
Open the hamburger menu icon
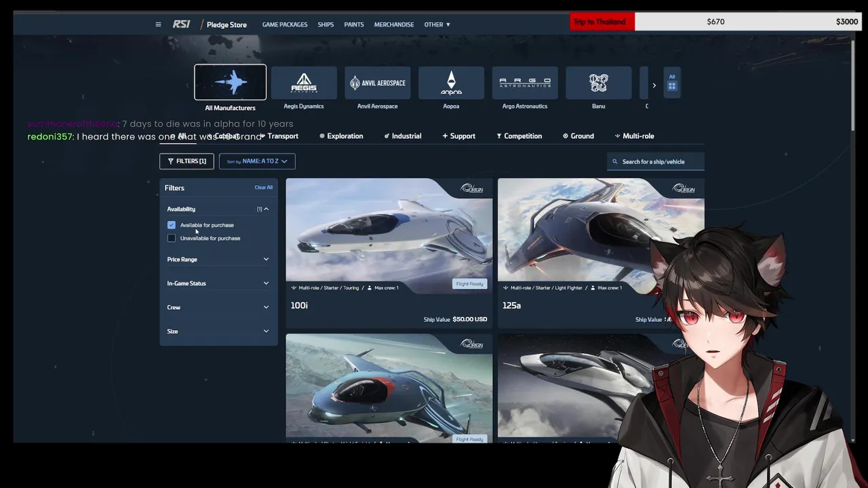coord(158,24)
